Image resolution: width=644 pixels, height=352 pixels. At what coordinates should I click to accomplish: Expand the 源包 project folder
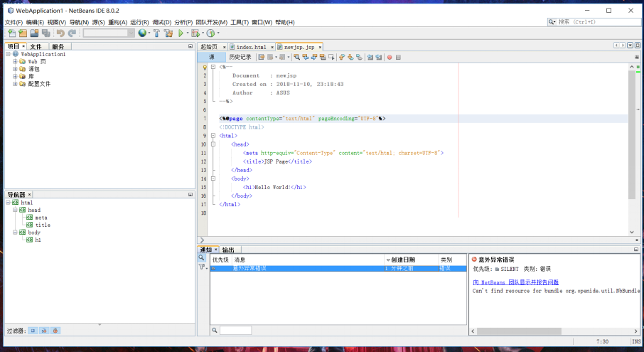(x=15, y=69)
